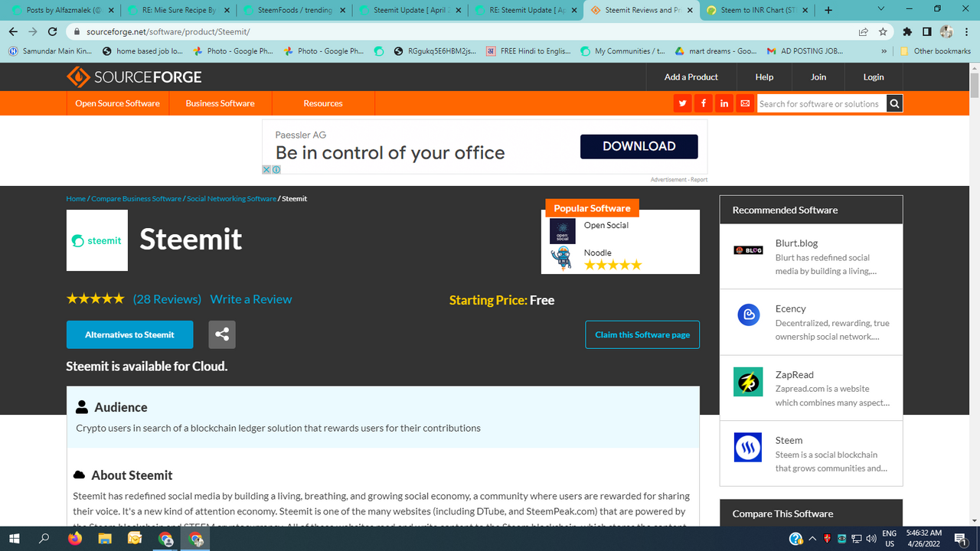Click the Steem logo in recommendations

(748, 447)
